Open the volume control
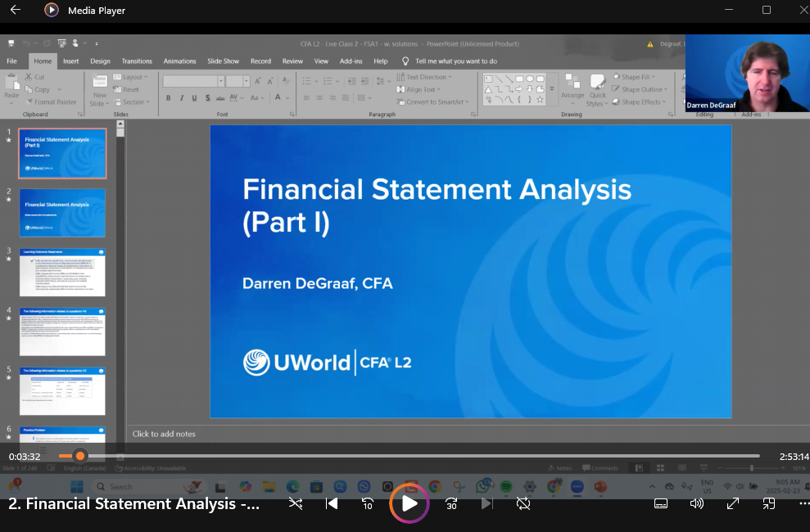Screen dimensions: 810x532 click(697, 503)
